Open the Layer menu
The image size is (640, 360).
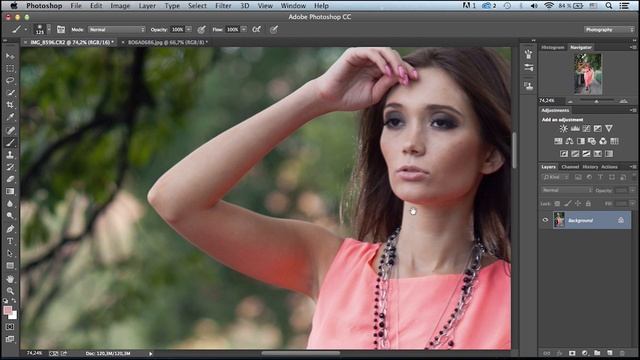tap(147, 6)
